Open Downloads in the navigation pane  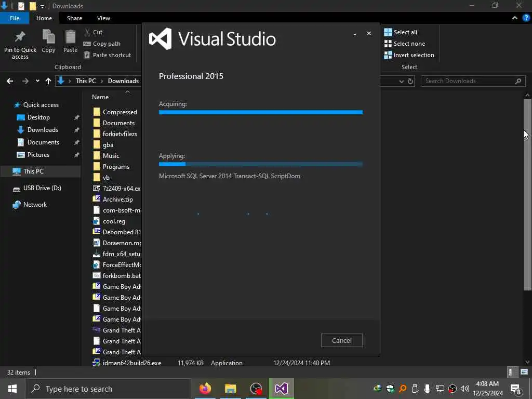pyautogui.click(x=43, y=130)
